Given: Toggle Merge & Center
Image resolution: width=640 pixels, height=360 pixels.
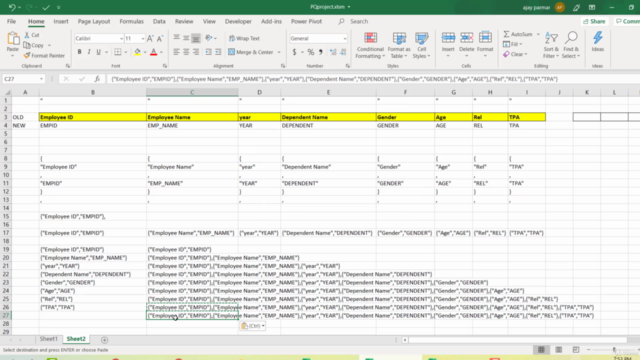Looking at the screenshot, I should 251,52.
